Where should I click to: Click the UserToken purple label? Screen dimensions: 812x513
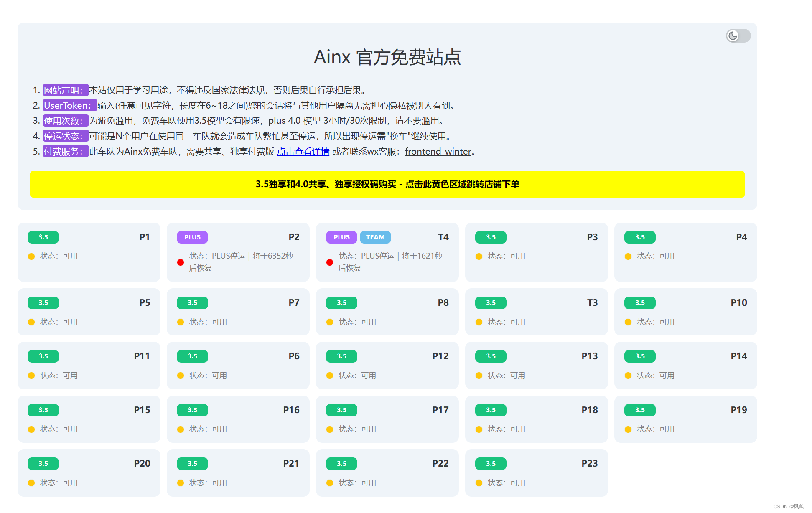tap(70, 105)
